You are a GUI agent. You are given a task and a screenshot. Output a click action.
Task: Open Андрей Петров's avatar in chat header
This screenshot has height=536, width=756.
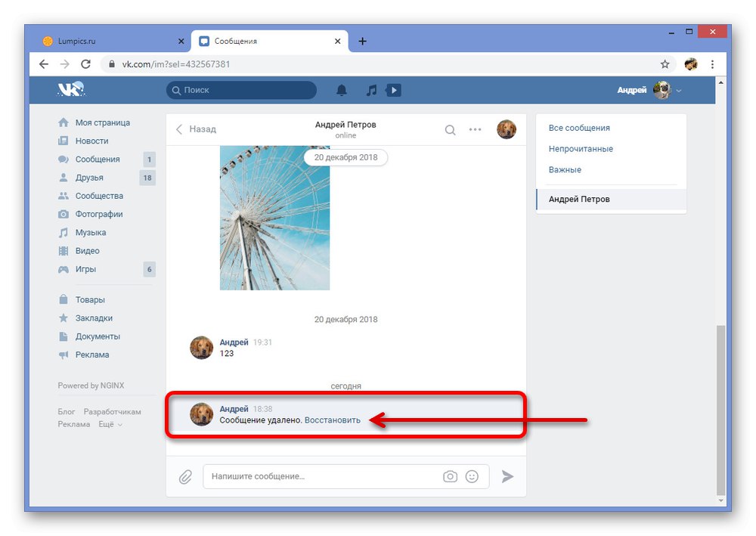(x=507, y=129)
